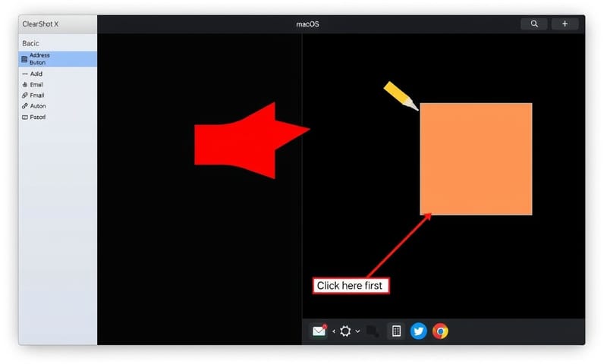Click the "Click here first" callout label
607x364 pixels.
pyautogui.click(x=351, y=286)
